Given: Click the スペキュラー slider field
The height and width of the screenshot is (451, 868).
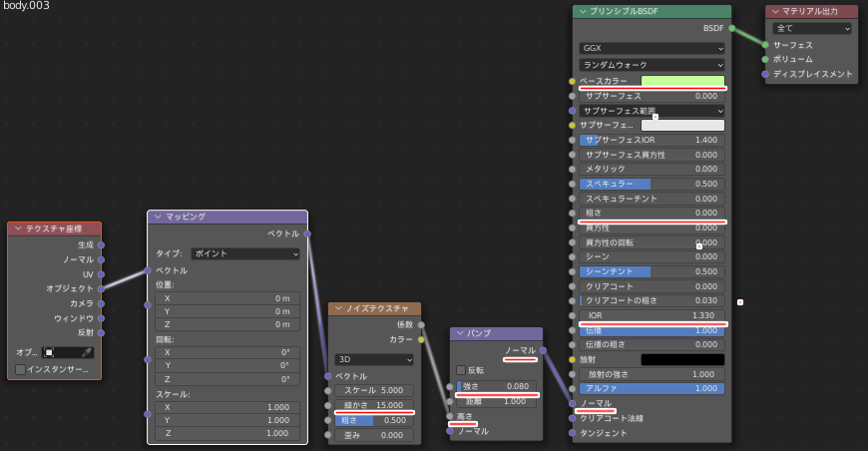Looking at the screenshot, I should click(x=651, y=184).
